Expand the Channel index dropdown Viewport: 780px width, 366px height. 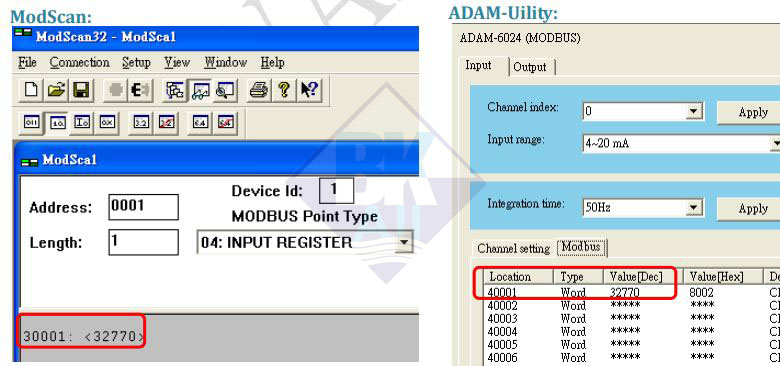pyautogui.click(x=694, y=111)
